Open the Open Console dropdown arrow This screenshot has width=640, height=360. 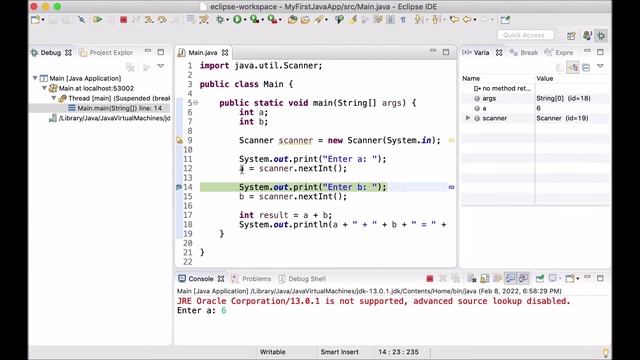(x=577, y=279)
